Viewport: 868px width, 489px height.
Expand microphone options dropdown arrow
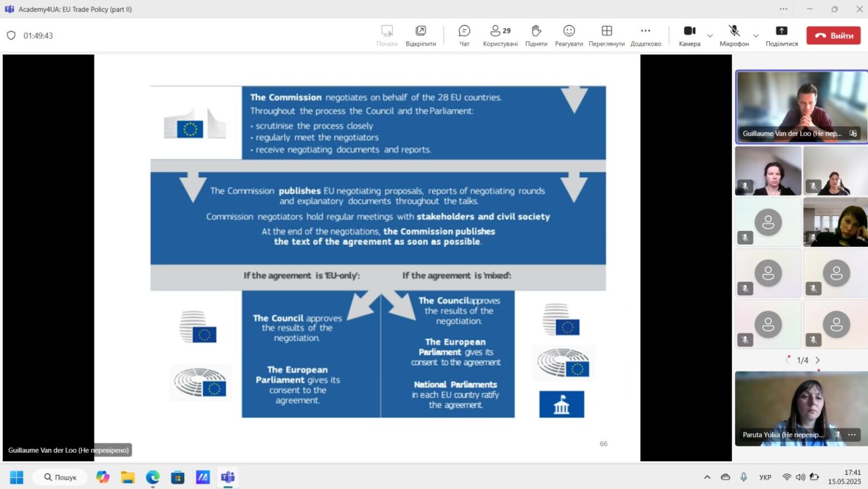point(756,36)
